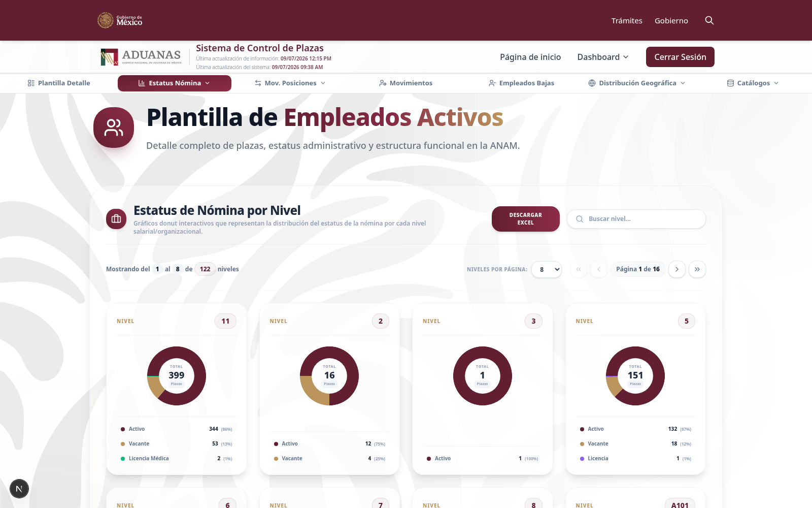Click the Movimientos user icon
Screen dimensions: 812x508
pyautogui.click(x=383, y=83)
